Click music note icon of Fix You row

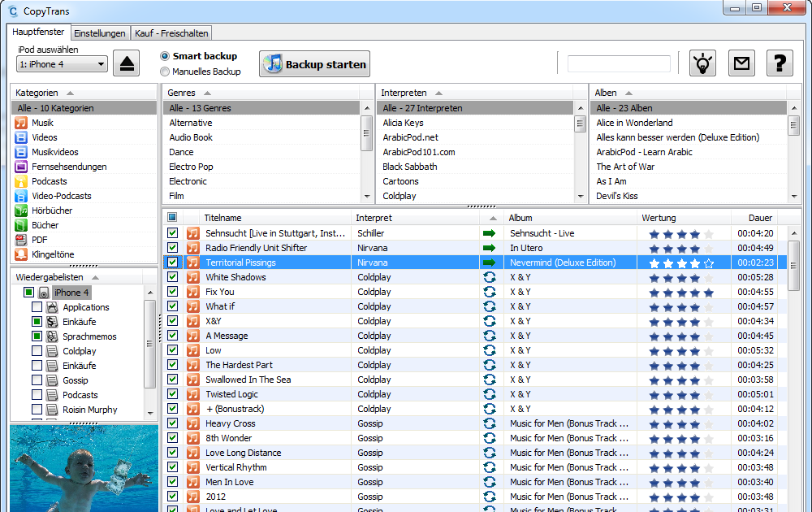[192, 292]
